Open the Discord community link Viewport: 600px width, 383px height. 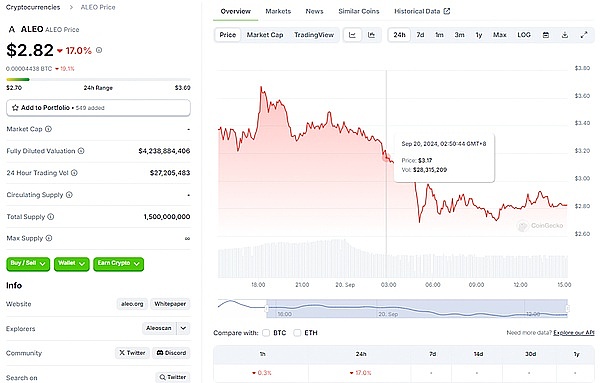(171, 353)
